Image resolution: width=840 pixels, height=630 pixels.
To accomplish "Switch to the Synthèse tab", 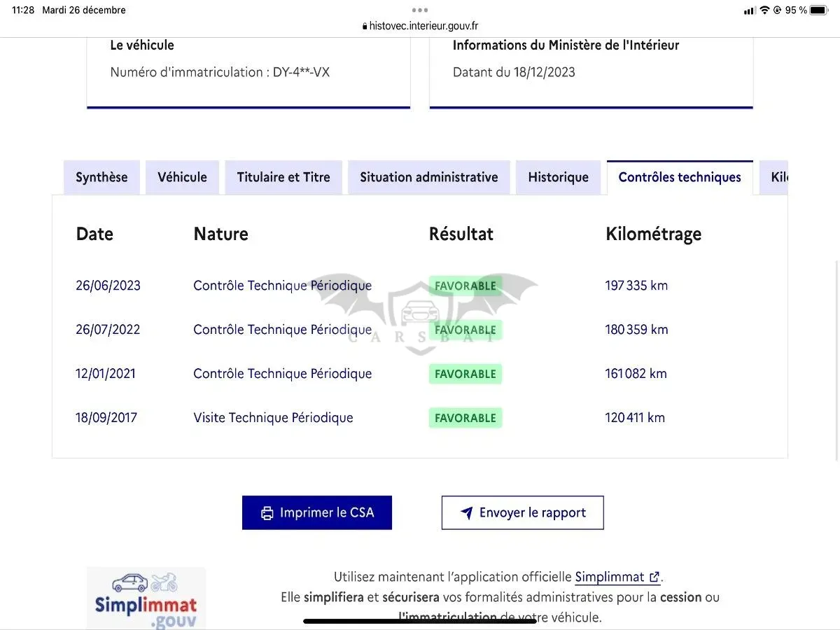I will pyautogui.click(x=101, y=177).
